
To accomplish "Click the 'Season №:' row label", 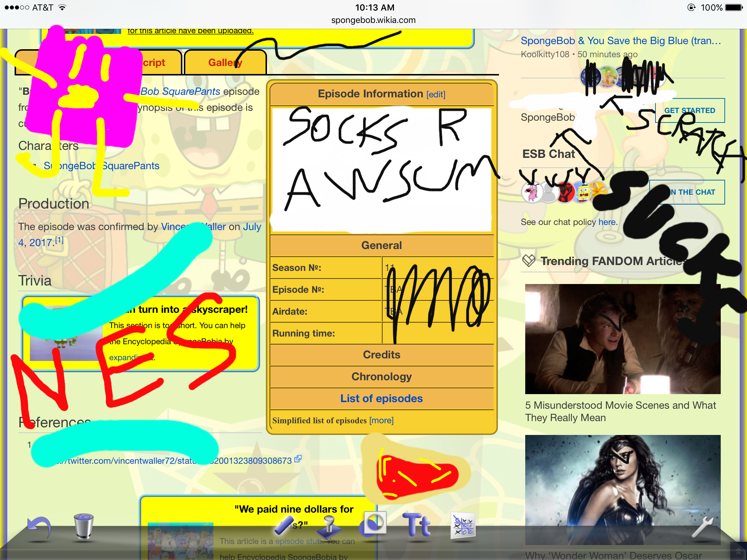I will (x=297, y=268).
